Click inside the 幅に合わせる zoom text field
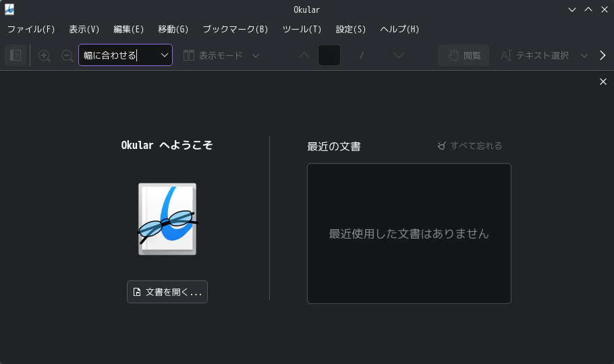 (119, 55)
